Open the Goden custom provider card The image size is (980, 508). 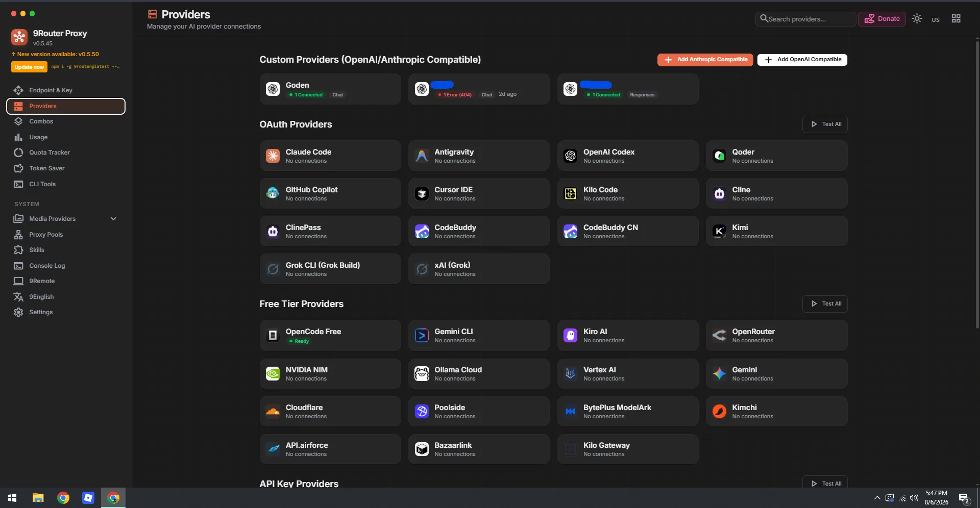pyautogui.click(x=330, y=89)
